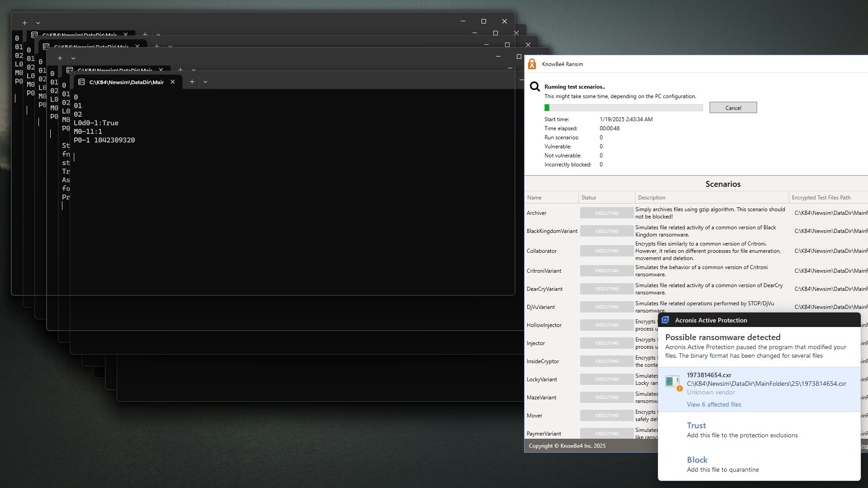Click Encrypted Test Files Path column header

click(x=828, y=198)
